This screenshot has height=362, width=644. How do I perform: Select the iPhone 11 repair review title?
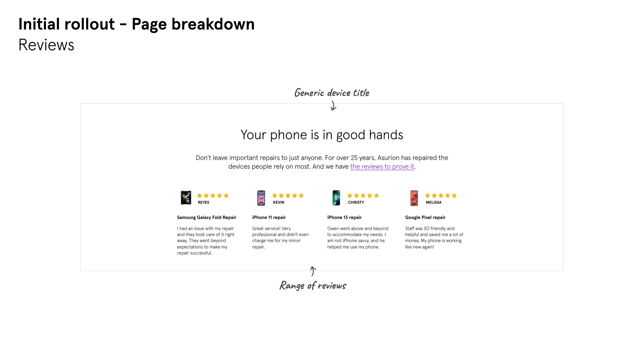[269, 218]
